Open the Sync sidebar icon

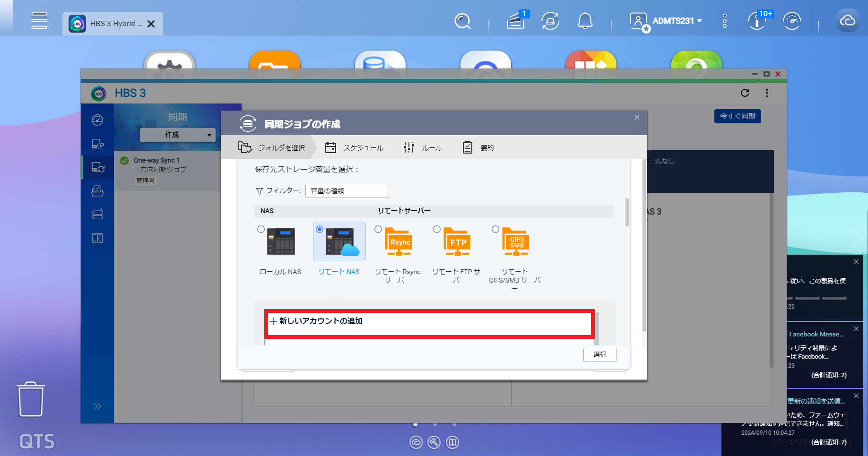(x=97, y=167)
